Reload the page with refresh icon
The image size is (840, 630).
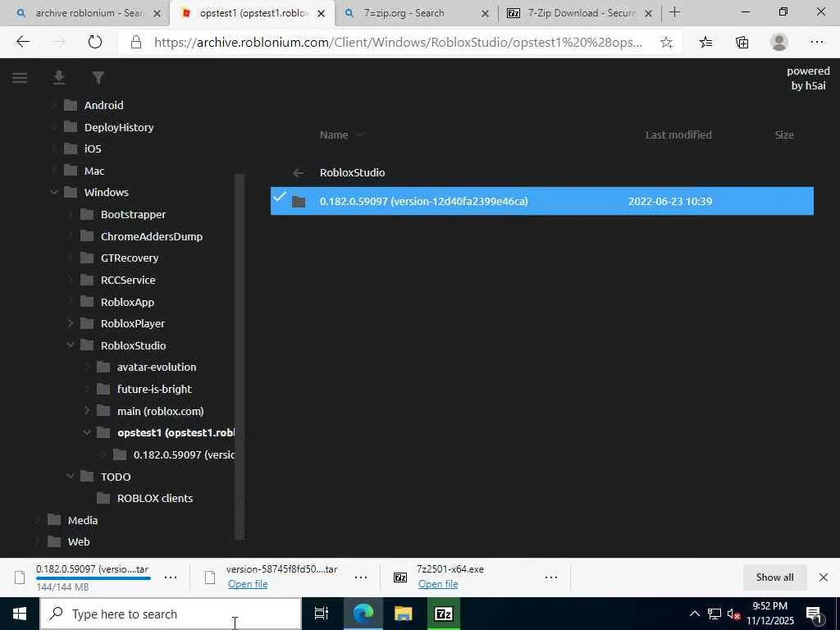(95, 42)
